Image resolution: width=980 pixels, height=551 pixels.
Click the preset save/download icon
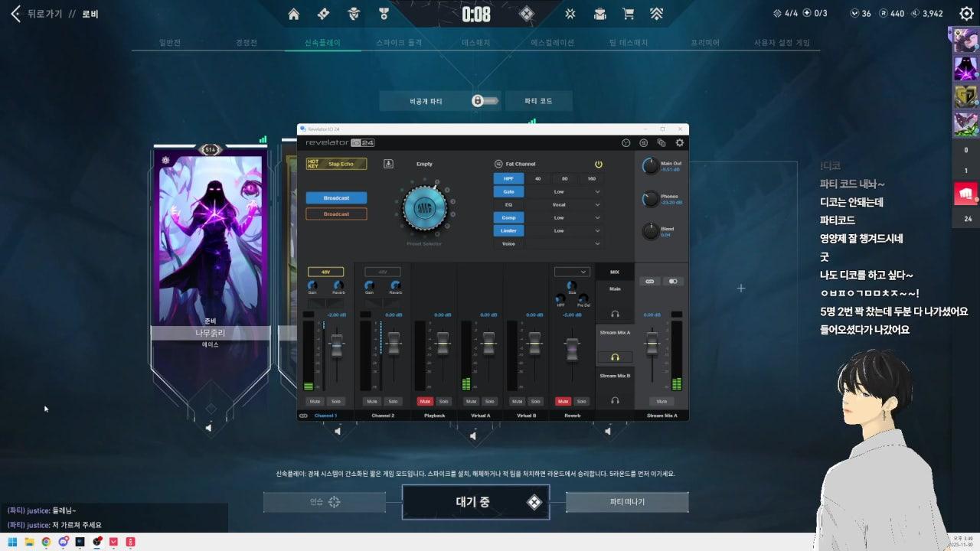[x=388, y=164]
